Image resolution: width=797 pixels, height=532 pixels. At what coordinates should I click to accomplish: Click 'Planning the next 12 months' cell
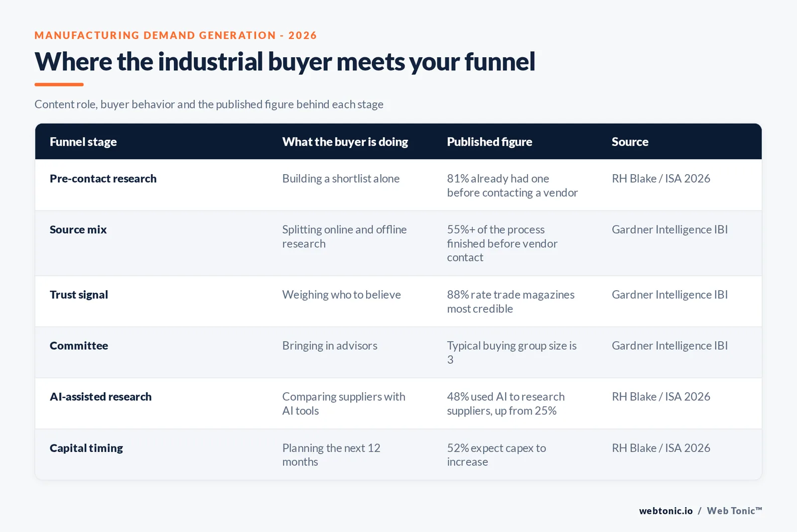click(x=331, y=455)
